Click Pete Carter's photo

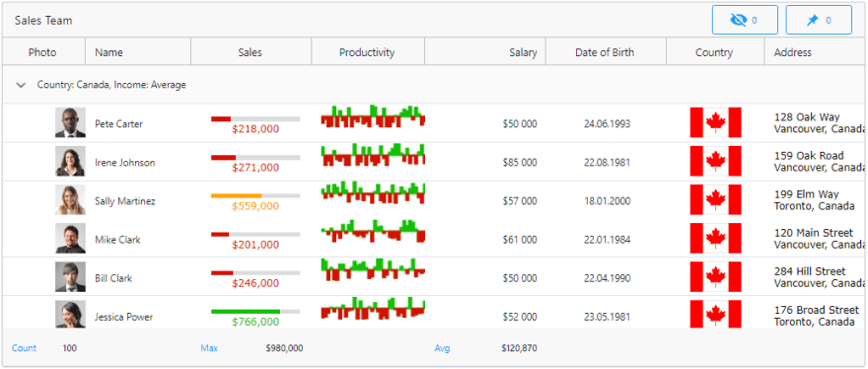(70, 122)
